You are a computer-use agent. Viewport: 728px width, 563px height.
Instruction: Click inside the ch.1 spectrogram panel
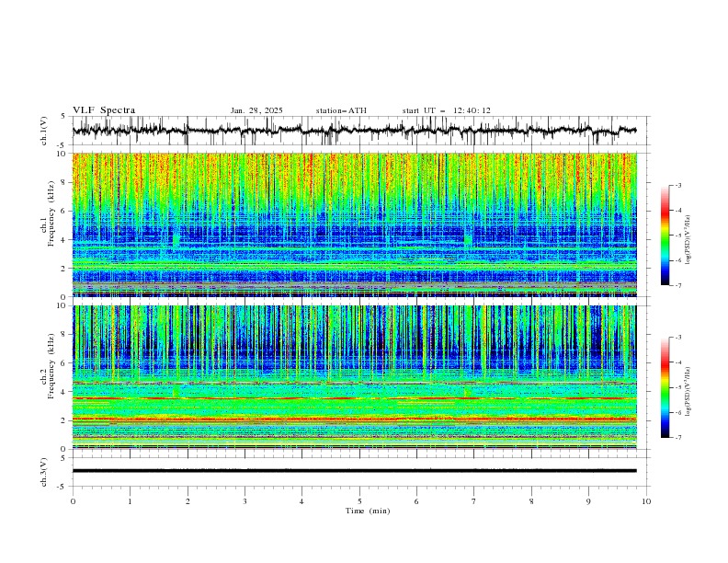[355, 224]
